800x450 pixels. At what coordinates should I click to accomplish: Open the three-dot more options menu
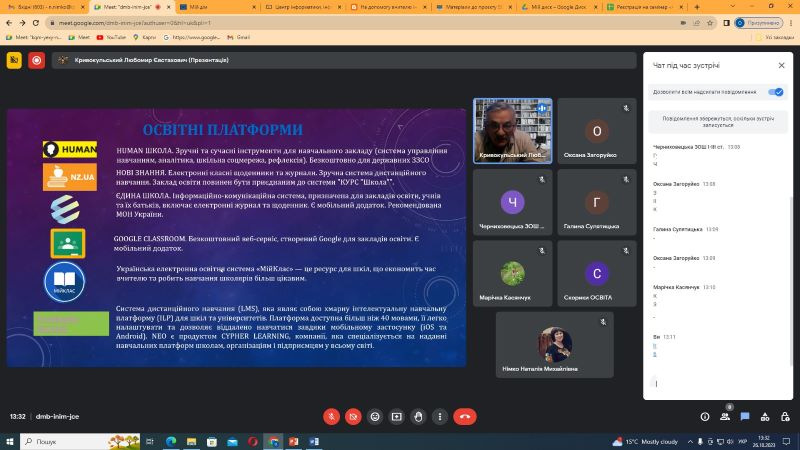(440, 416)
